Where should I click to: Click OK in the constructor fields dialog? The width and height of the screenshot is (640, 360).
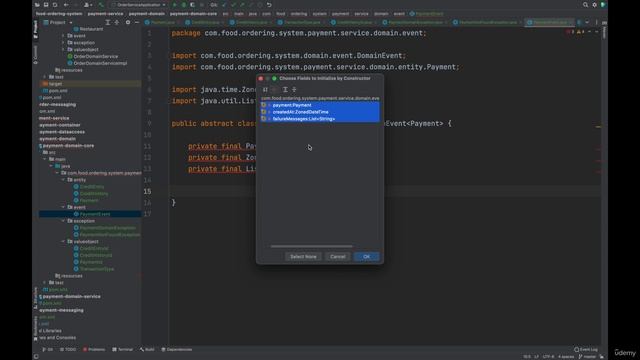click(366, 257)
